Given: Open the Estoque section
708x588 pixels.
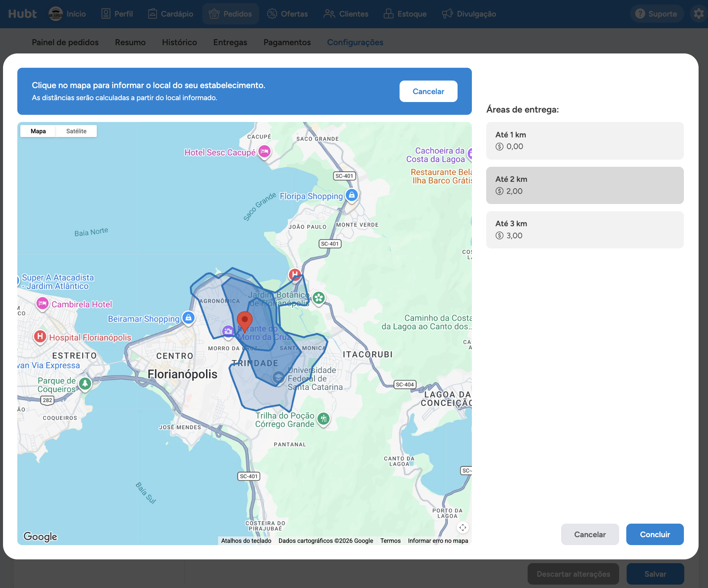Looking at the screenshot, I should pyautogui.click(x=405, y=14).
